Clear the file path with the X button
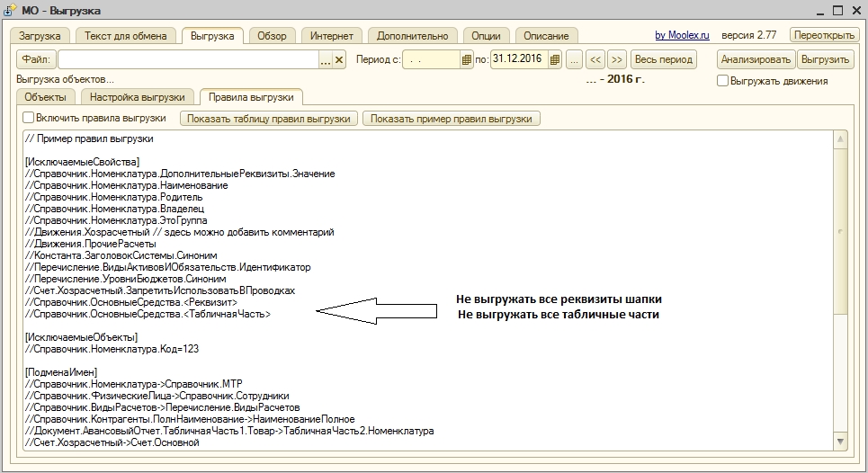Viewport: 868px width, 473px height. pos(339,59)
